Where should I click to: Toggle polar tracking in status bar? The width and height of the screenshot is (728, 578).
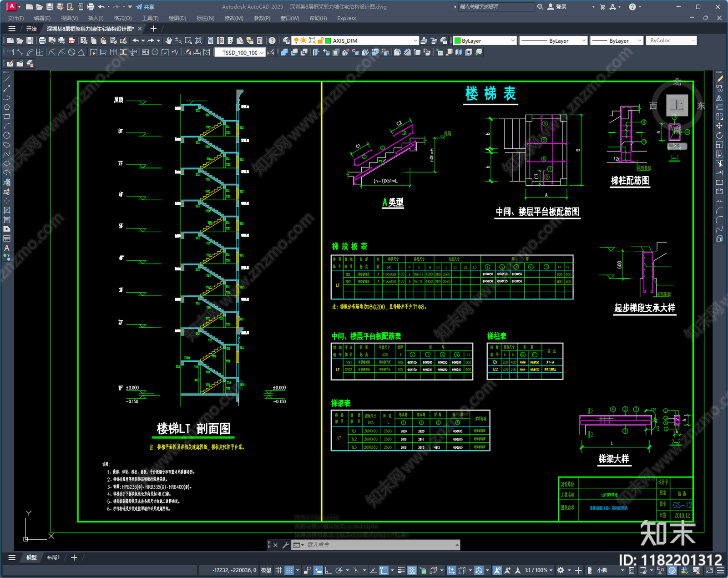(x=339, y=570)
